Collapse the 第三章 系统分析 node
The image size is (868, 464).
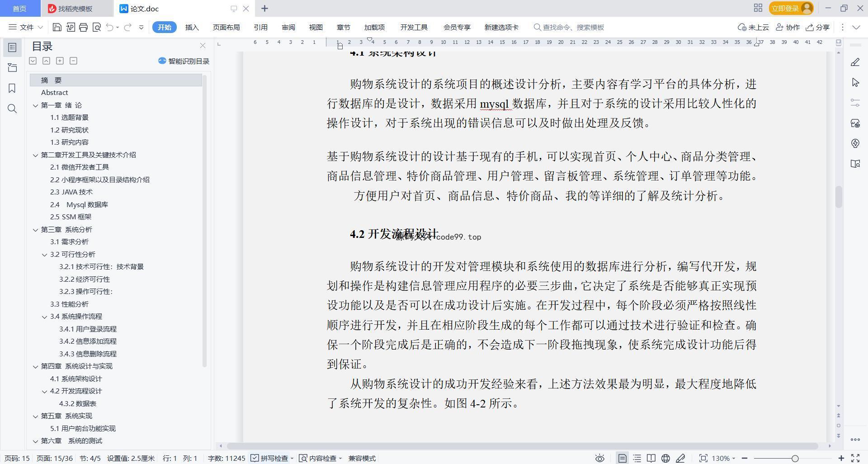(x=35, y=230)
